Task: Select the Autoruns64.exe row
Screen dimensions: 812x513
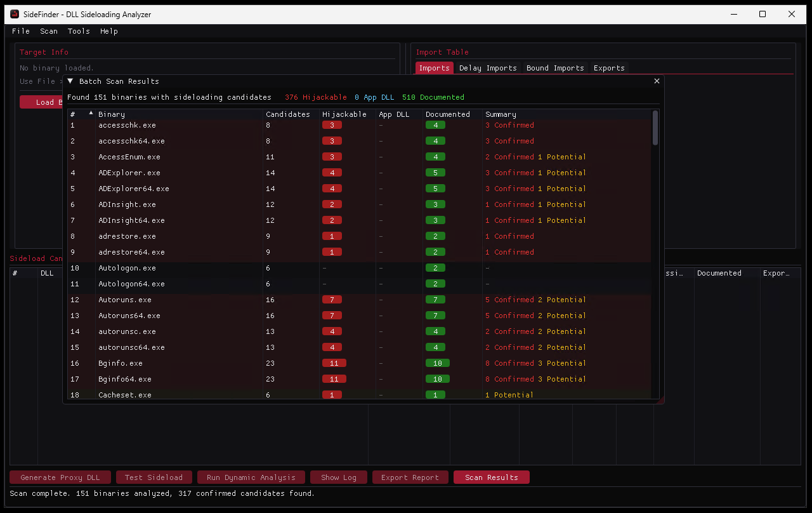Action: tap(360, 316)
